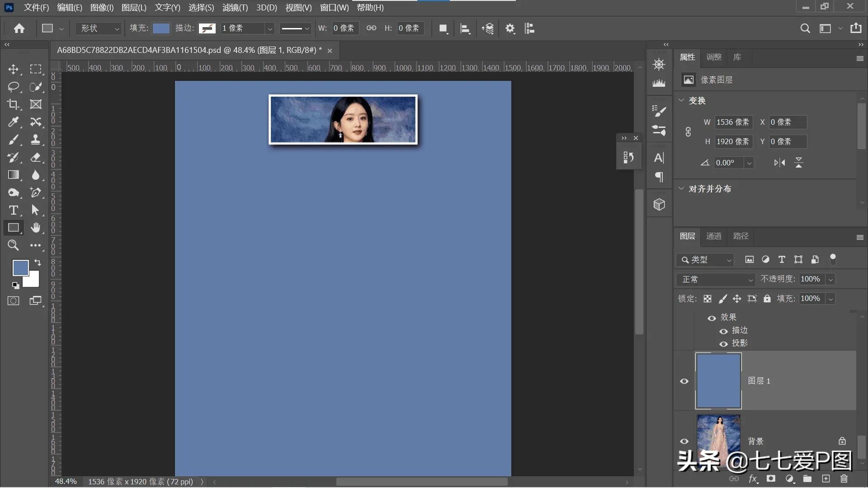
Task: Select the Horizontal Type tool
Action: pyautogui.click(x=13, y=210)
